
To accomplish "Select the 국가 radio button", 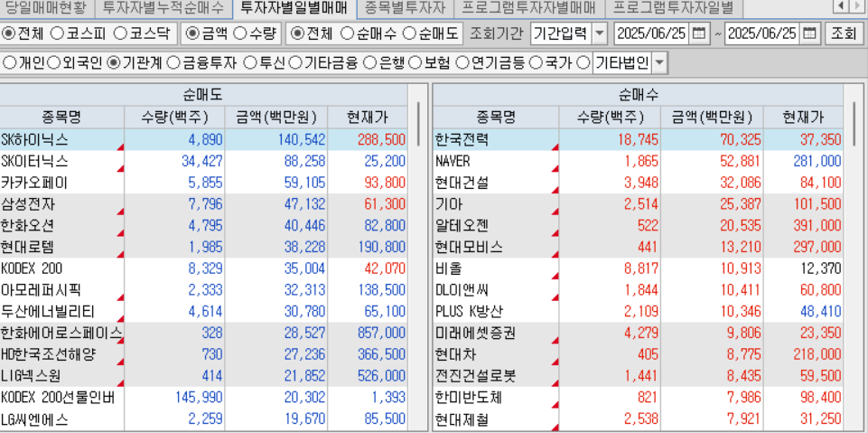I will (535, 63).
